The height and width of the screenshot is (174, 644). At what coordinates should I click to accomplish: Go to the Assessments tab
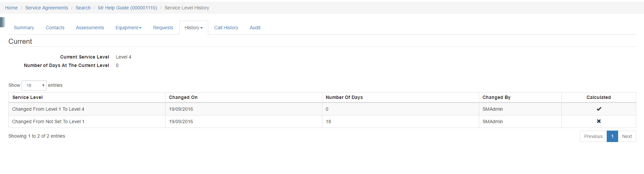click(90, 28)
